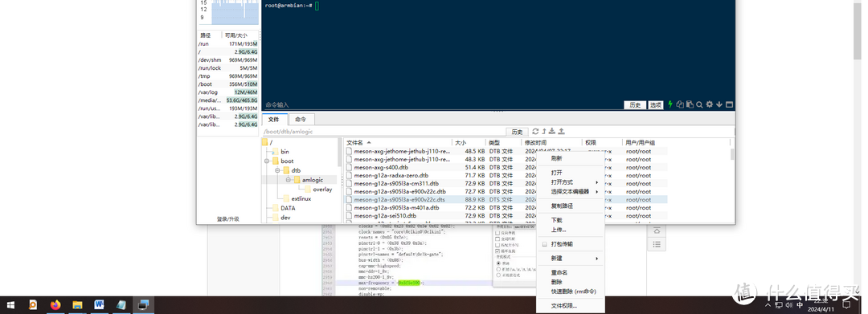Switch to the 命令 tab
Image resolution: width=868 pixels, height=314 pixels.
[x=301, y=119]
